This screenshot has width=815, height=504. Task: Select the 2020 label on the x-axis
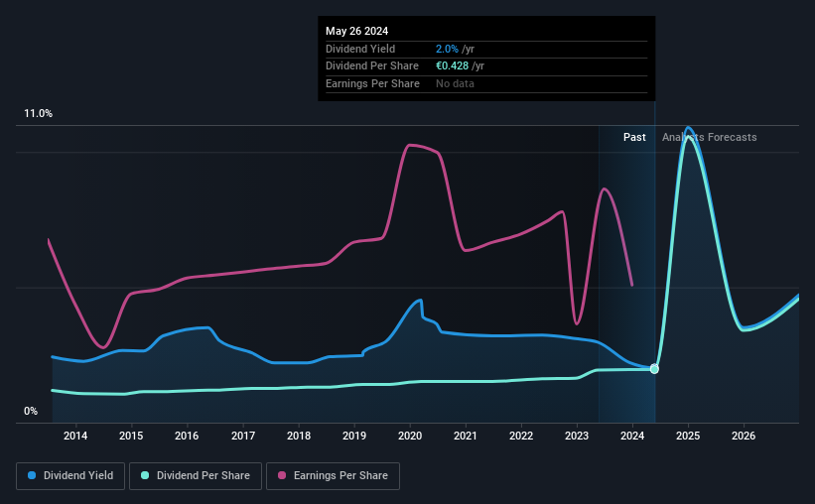(x=410, y=436)
